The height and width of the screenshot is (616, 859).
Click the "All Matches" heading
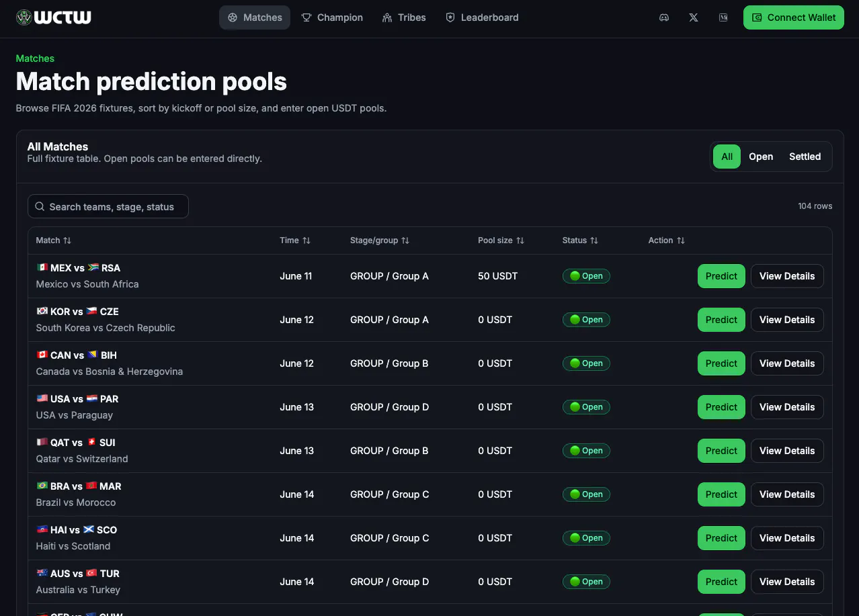(x=58, y=146)
